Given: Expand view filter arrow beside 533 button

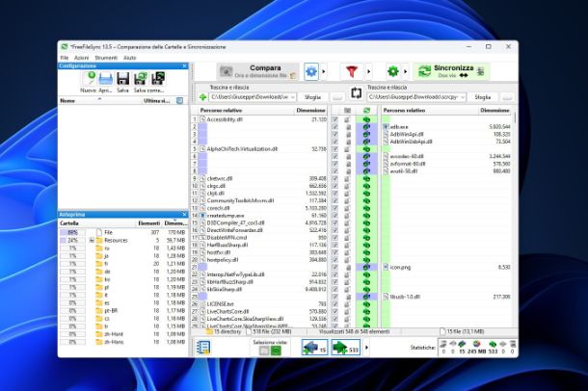Looking at the screenshot, I should click(366, 348).
